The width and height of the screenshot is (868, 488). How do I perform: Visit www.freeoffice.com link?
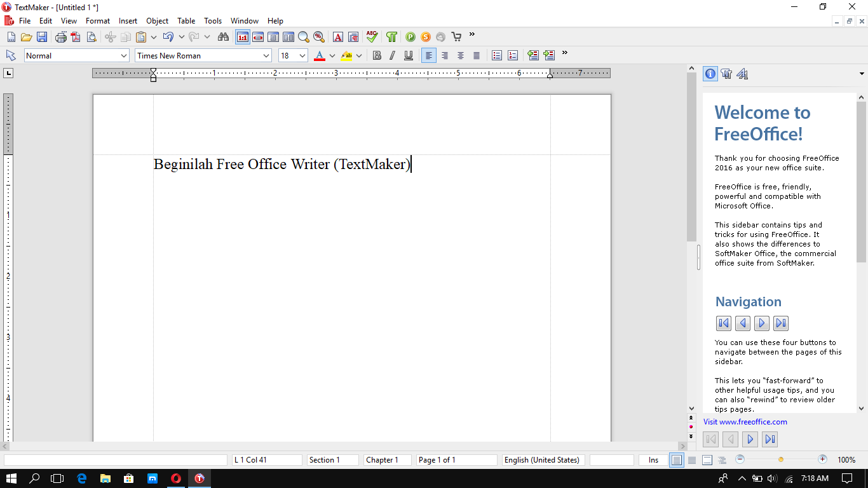(745, 422)
